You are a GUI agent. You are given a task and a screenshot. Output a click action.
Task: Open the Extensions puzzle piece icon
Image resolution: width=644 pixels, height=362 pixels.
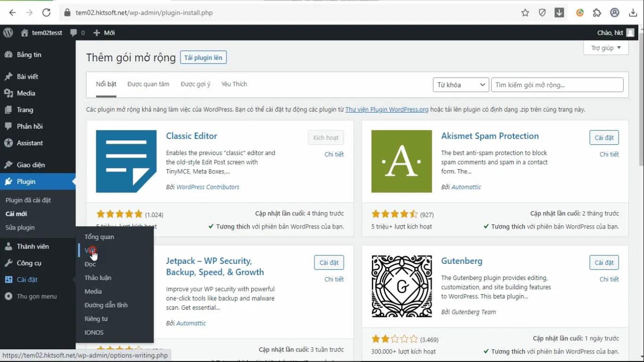[x=597, y=13]
